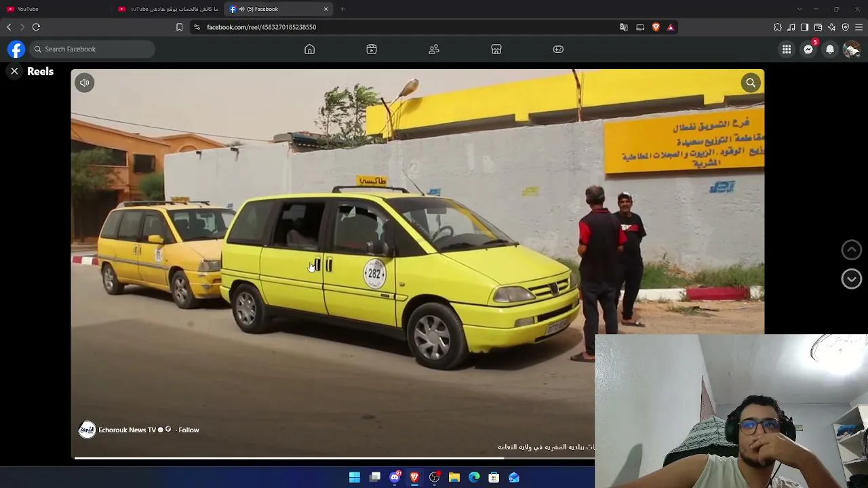Screen dimensions: 868x488
Task: Show Facebook notifications
Action: pyautogui.click(x=830, y=49)
